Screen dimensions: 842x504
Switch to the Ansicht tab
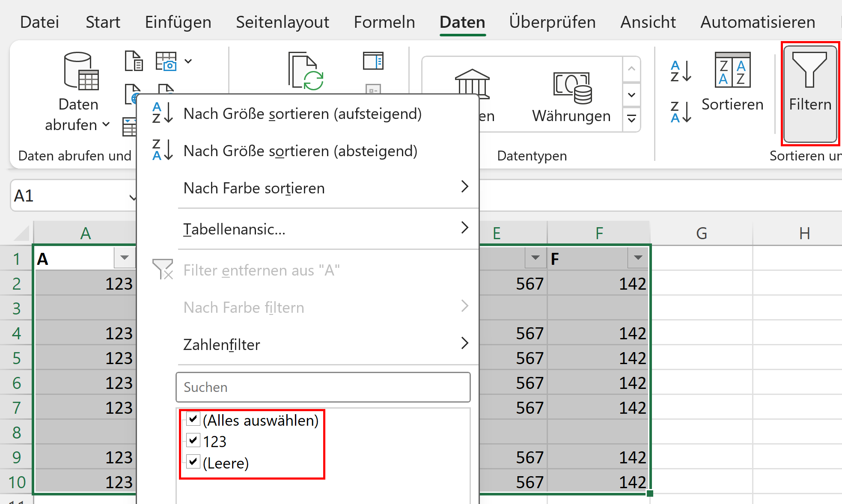pyautogui.click(x=648, y=22)
